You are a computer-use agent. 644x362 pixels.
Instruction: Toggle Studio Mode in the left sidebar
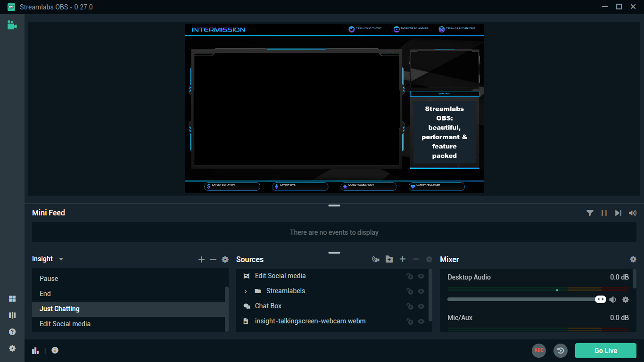pos(12,315)
